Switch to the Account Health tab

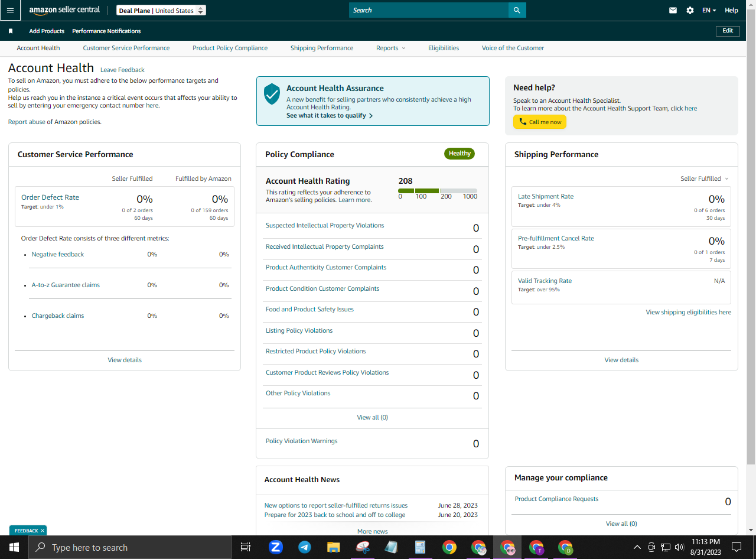pos(38,48)
